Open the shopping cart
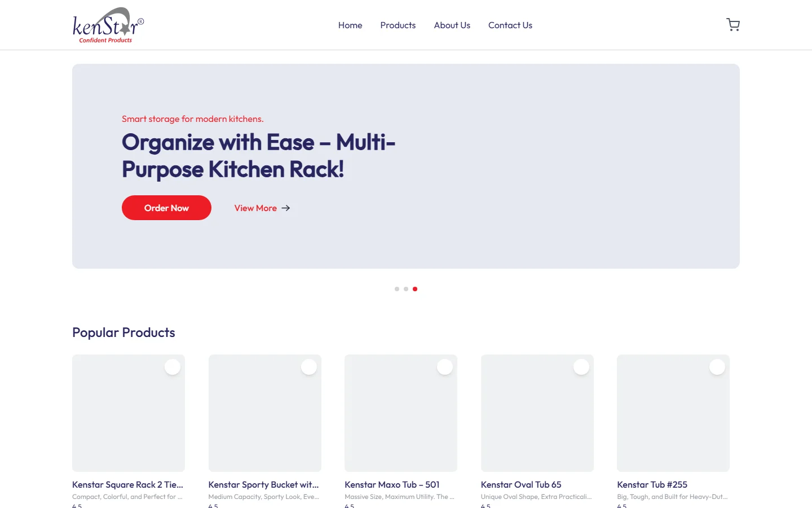 click(733, 25)
